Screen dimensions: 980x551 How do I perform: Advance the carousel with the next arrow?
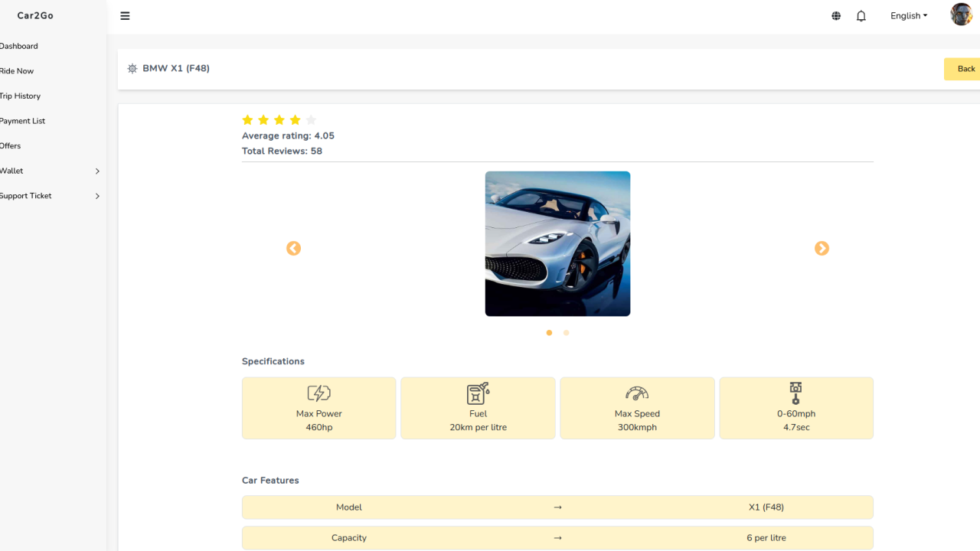point(822,249)
